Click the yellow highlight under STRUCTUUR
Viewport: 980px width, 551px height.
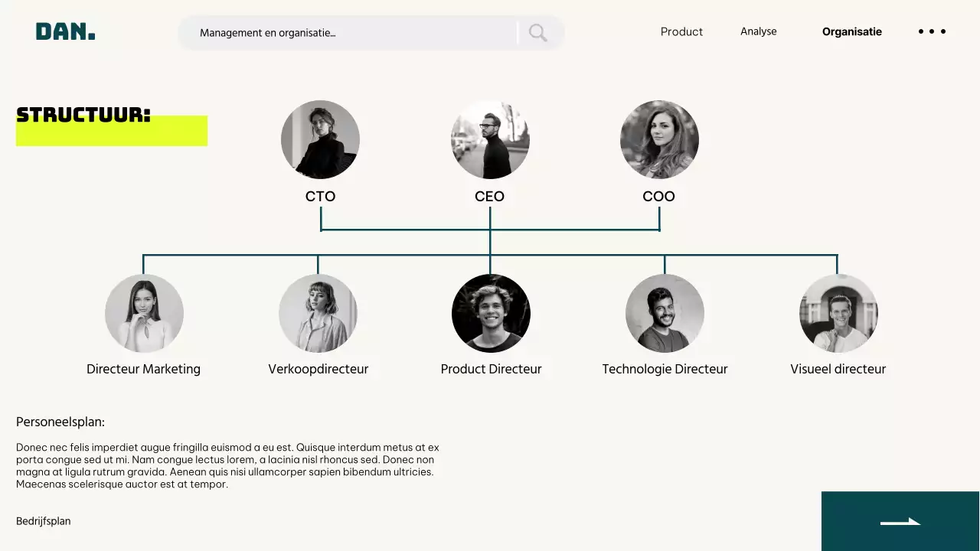pyautogui.click(x=112, y=135)
